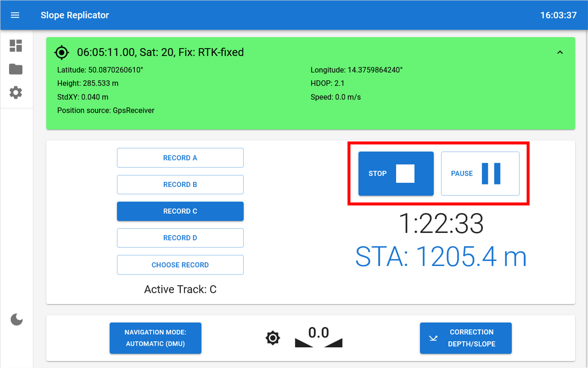Click the STA 1205.4 m station readout
The height and width of the screenshot is (368, 588).
coord(441,257)
